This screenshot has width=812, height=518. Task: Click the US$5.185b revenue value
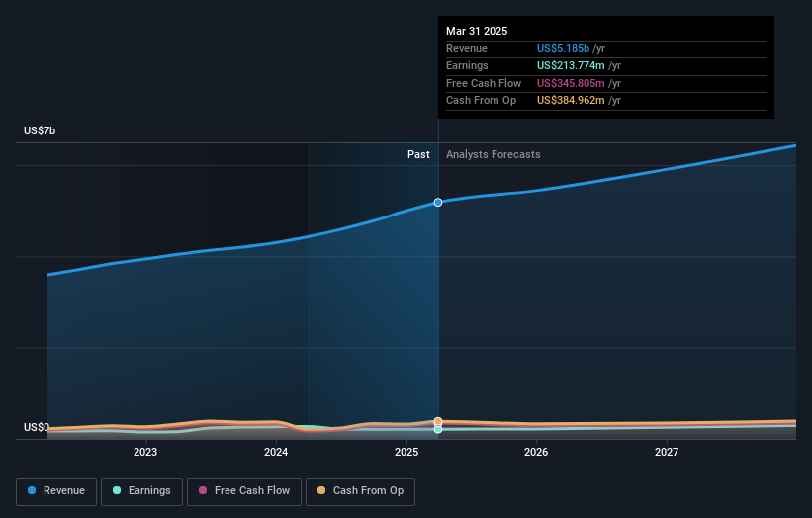coord(563,48)
